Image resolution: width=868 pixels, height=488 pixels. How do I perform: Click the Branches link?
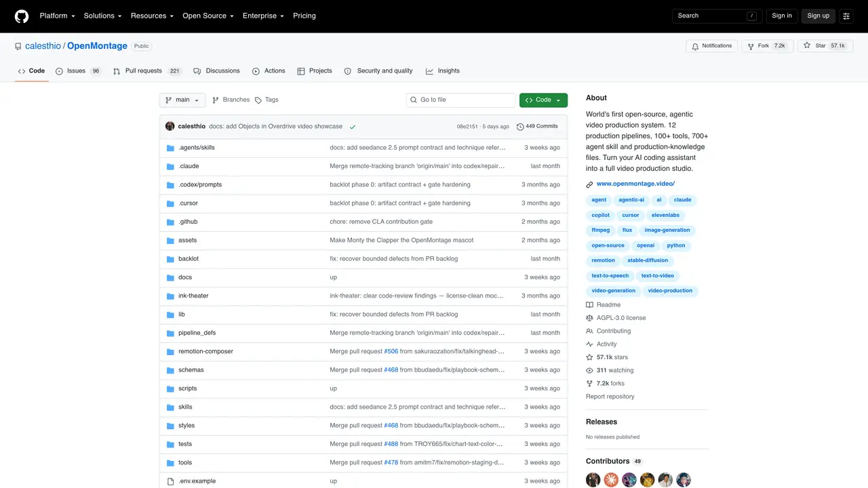point(231,100)
